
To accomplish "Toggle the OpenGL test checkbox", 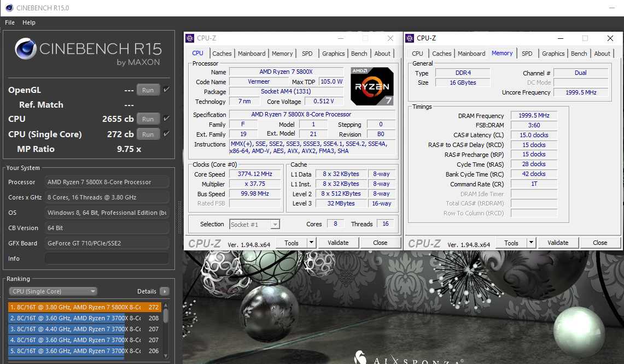I will [166, 90].
